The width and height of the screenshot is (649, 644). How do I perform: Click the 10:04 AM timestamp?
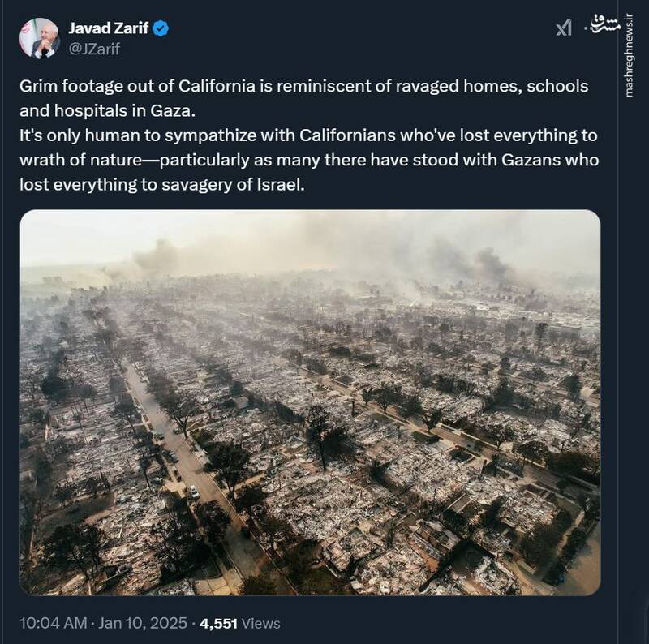(x=53, y=624)
